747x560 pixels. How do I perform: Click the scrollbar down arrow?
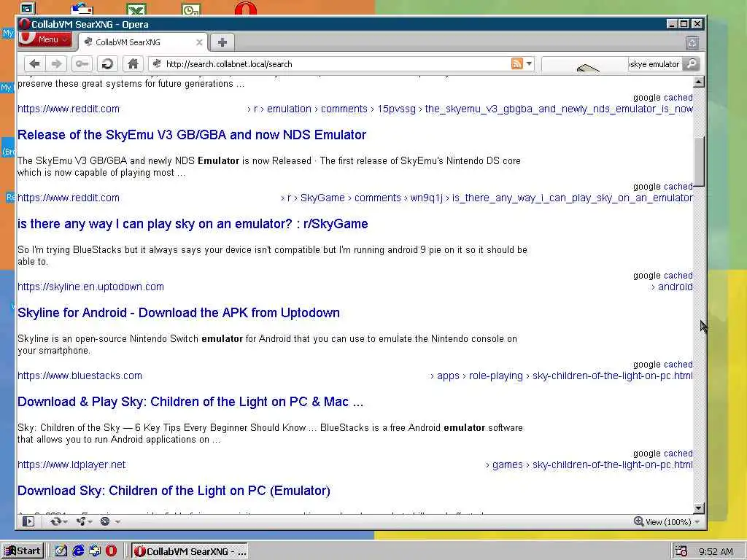click(698, 508)
